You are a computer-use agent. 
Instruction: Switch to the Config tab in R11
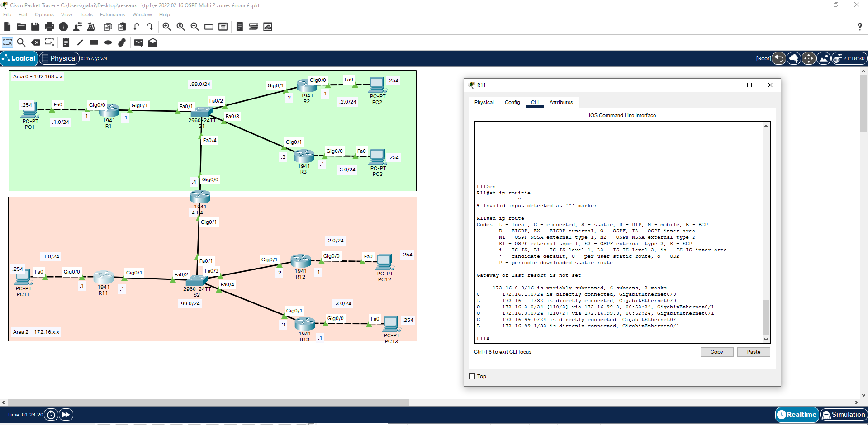click(512, 102)
